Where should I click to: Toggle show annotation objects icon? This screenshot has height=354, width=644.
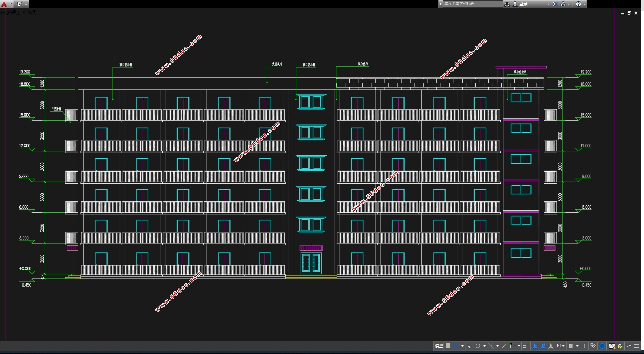(x=535, y=346)
